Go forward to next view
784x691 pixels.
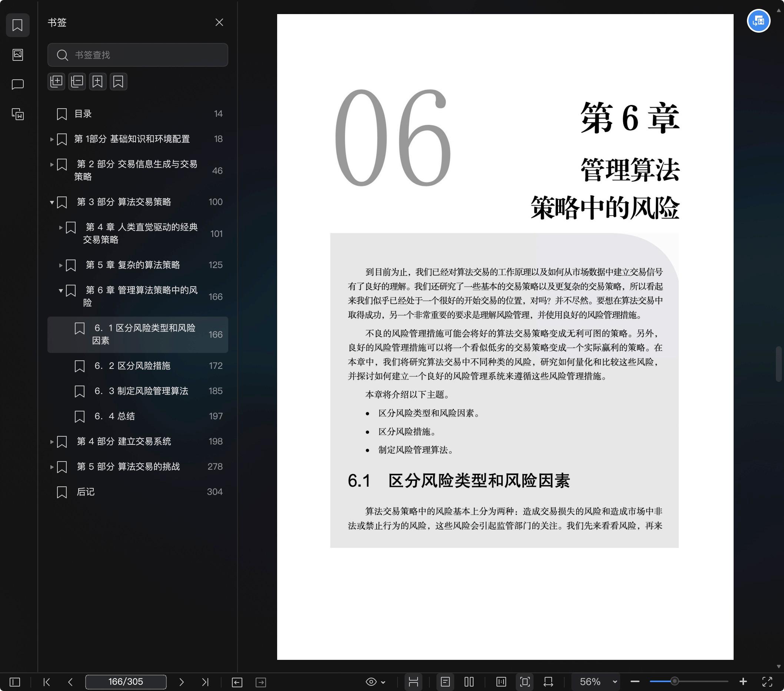[x=261, y=682]
